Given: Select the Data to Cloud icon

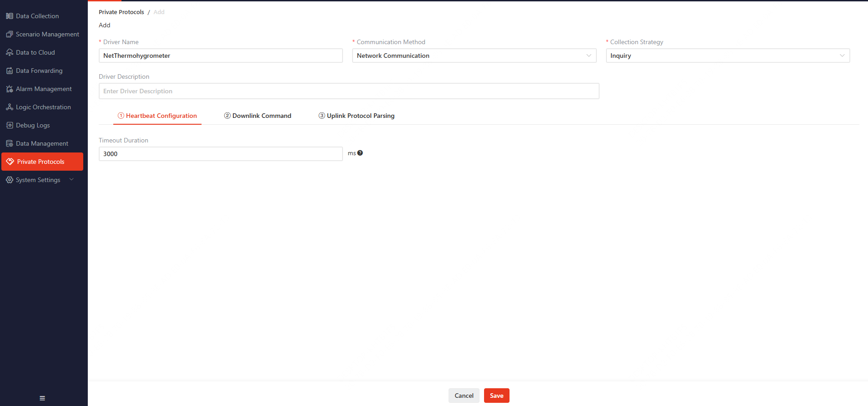Looking at the screenshot, I should pyautogui.click(x=10, y=52).
